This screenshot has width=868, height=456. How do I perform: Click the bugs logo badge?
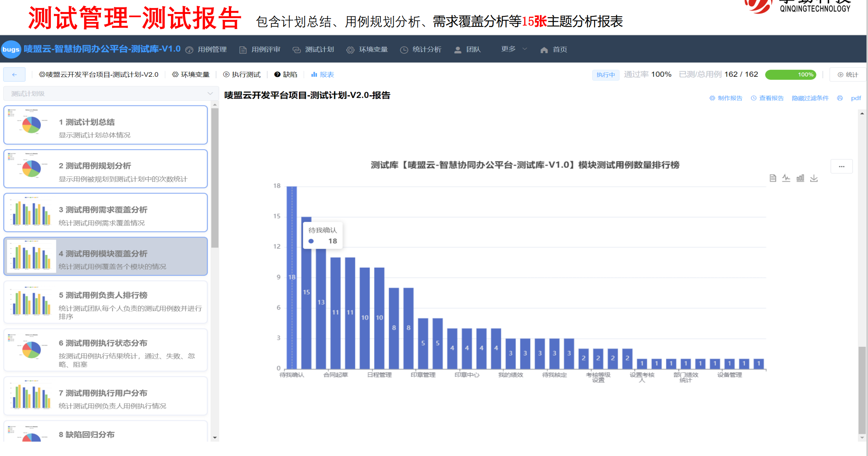click(11, 49)
